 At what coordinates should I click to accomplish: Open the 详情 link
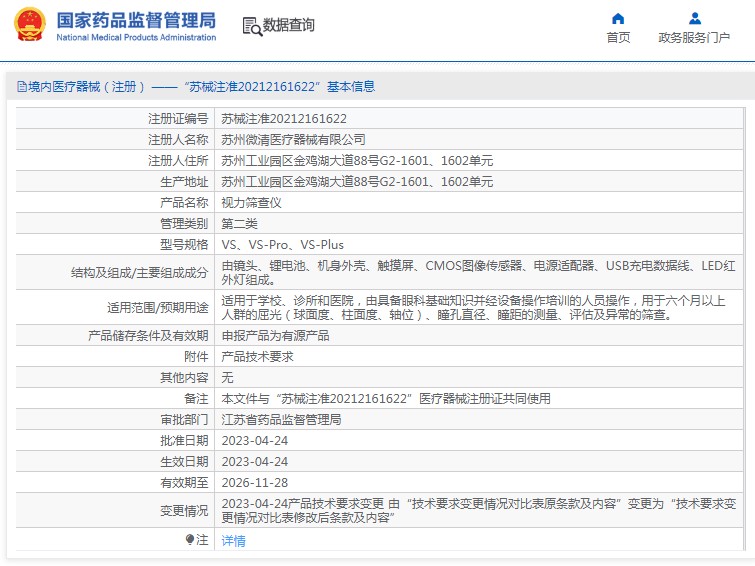233,541
